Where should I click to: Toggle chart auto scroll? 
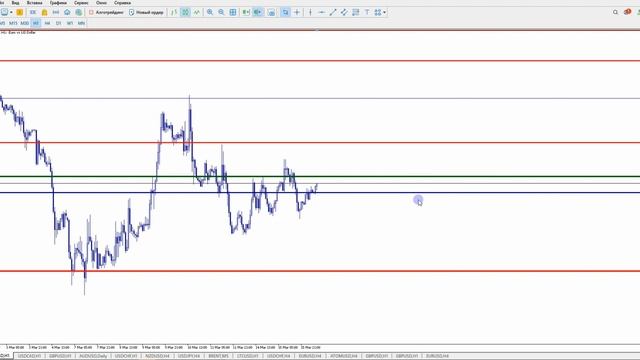(x=246, y=12)
